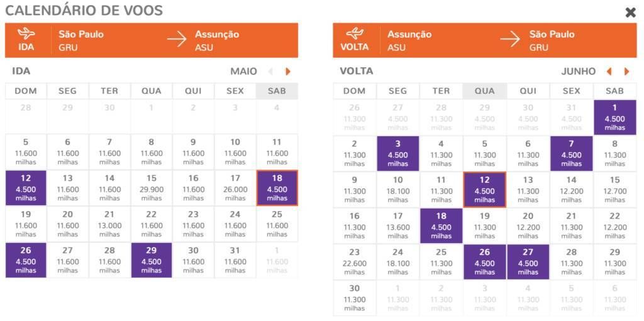Select May 15 outbound at 29.900 milhas
The height and width of the screenshot is (321, 644).
(x=151, y=188)
